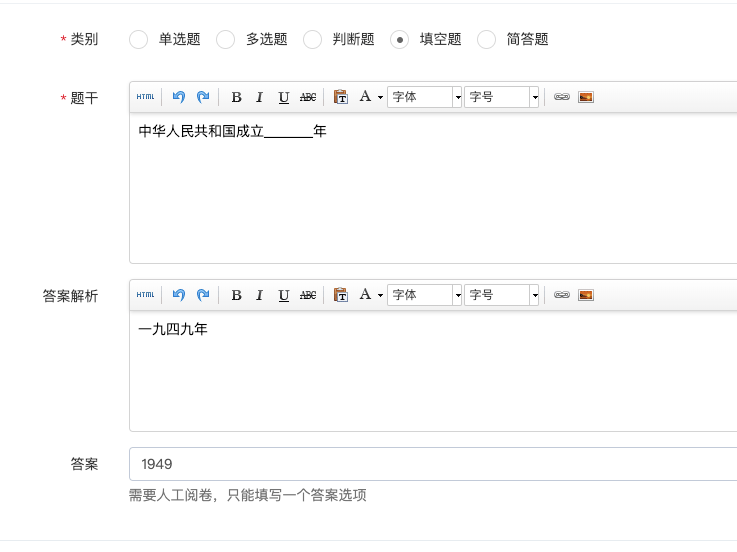
Task: Apply underline in 答案解析 editor toolbar
Action: 283,295
